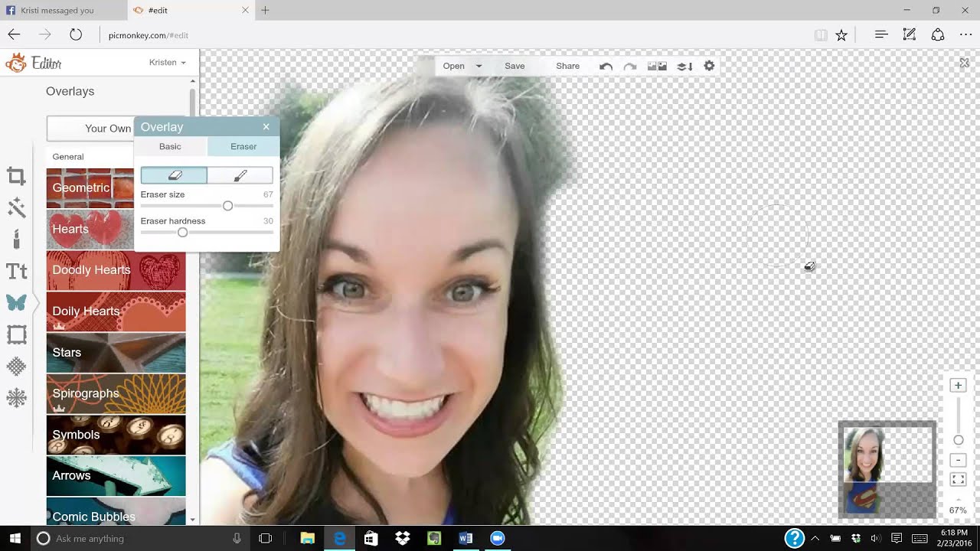Select the Crop tool in left sidebar
This screenshot has width=980, height=551.
pos(16,177)
